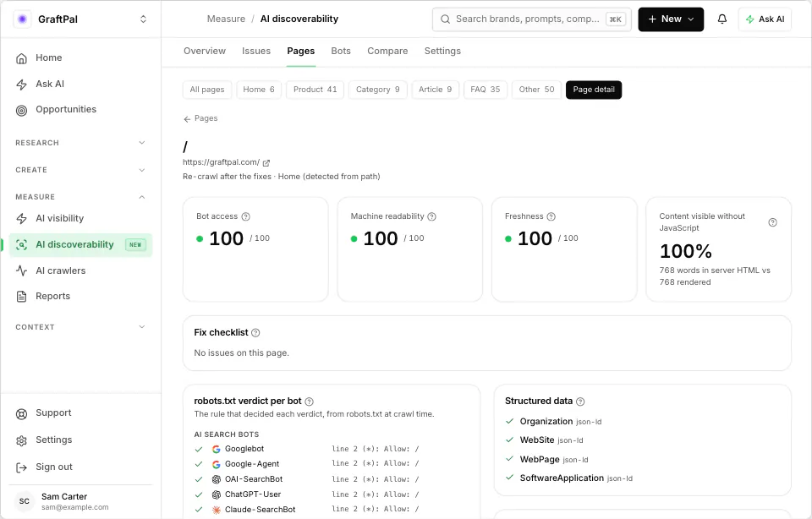Viewport: 812px width, 519px height.
Task: Click the Content visible without JavaScript help icon
Action: (772, 222)
